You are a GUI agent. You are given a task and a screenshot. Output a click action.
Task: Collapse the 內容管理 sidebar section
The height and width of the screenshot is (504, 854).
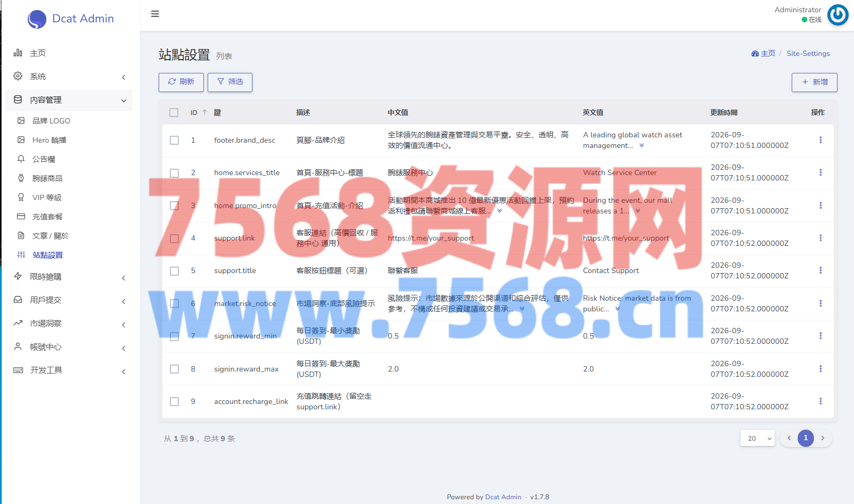(69, 100)
